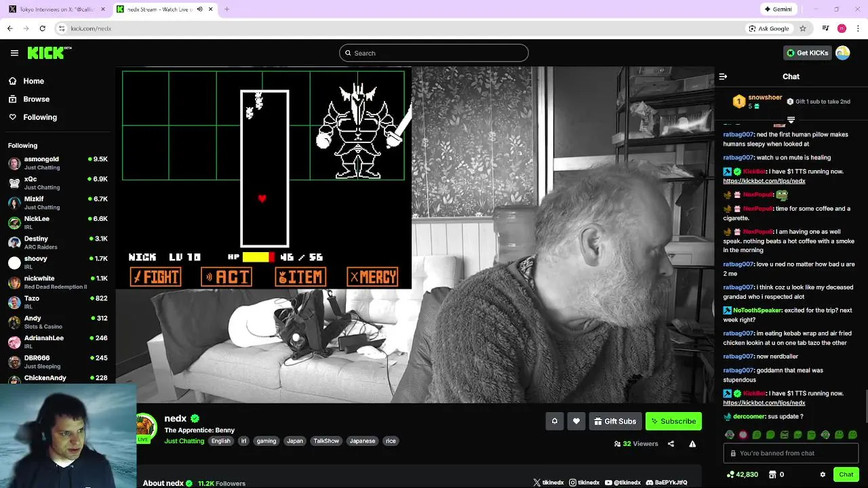Click snowshoer top gifter name

[765, 98]
